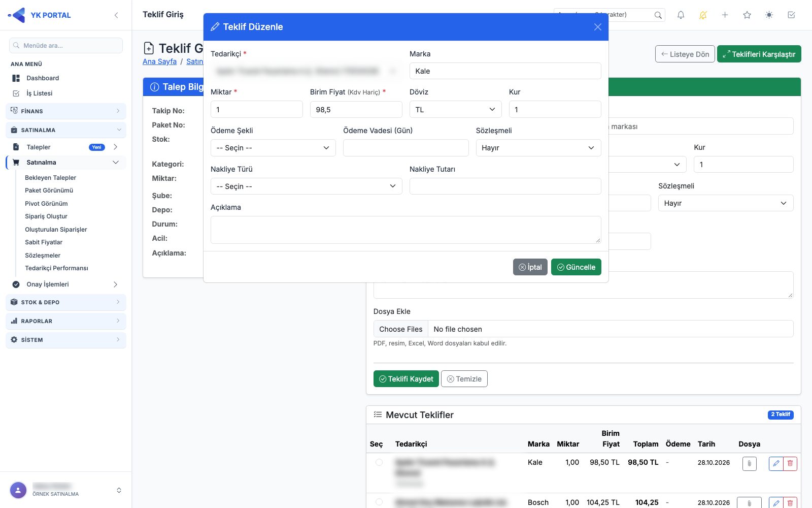Open Sipariş Oluştur submenu item
Screen dimensions: 812x508
point(46,216)
